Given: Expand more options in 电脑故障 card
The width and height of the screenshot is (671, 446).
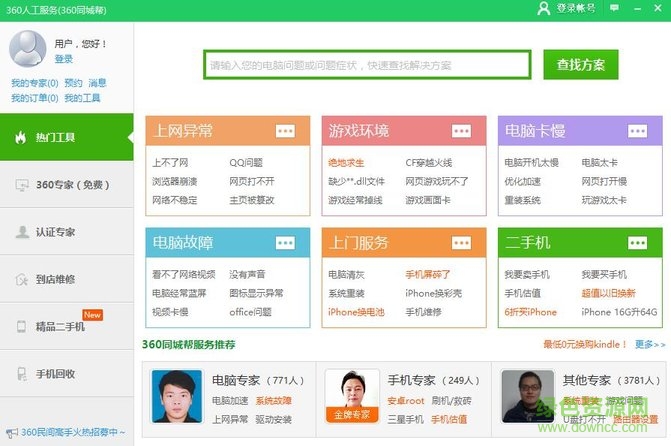Looking at the screenshot, I should point(285,243).
